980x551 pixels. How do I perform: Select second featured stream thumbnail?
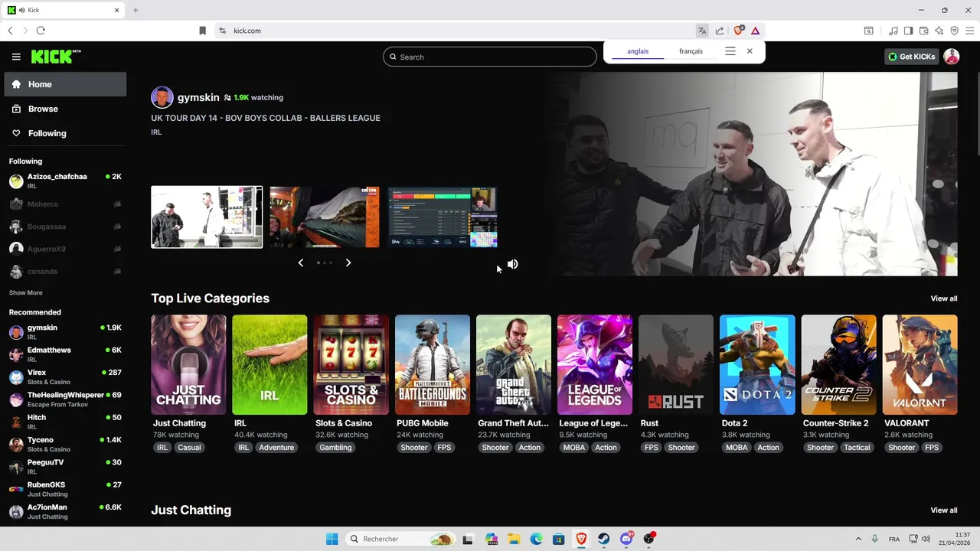(x=325, y=217)
